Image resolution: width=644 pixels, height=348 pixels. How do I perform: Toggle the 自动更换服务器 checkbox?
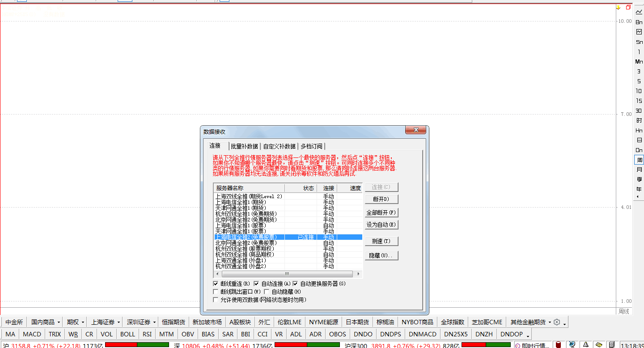tap(295, 284)
